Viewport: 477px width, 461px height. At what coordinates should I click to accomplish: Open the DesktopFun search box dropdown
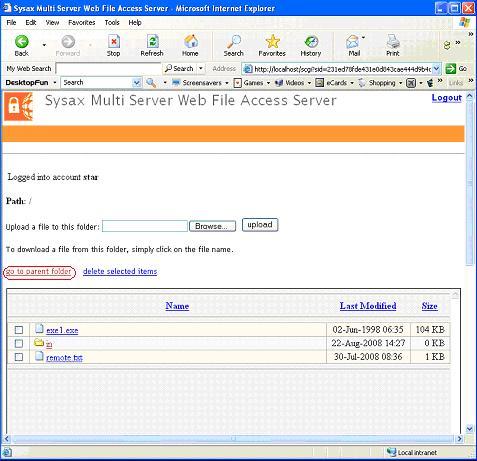coord(136,83)
